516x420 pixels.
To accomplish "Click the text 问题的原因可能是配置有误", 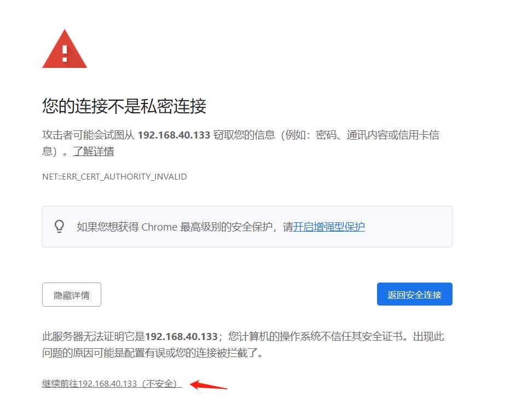I will point(103,353).
